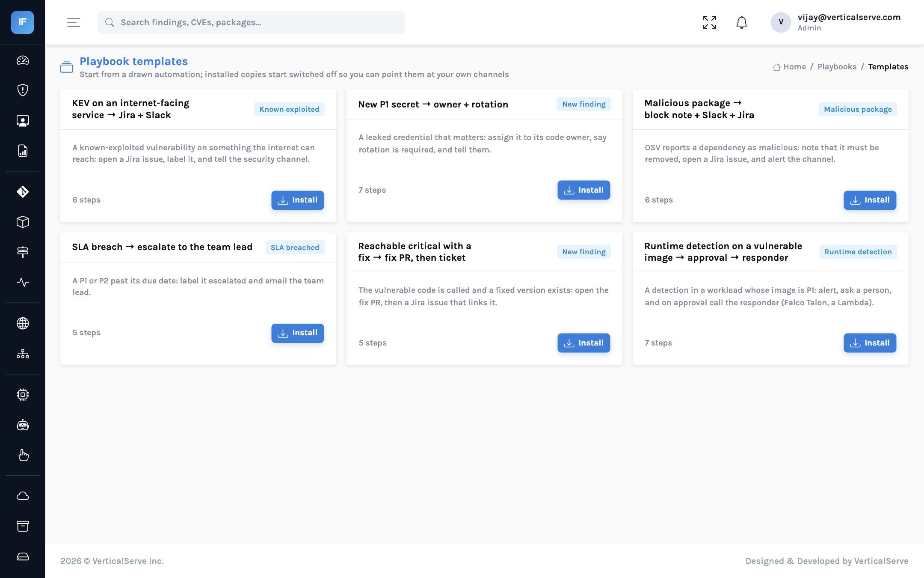The width and height of the screenshot is (924, 578).
Task: Go to Home breadcrumb link
Action: [790, 67]
